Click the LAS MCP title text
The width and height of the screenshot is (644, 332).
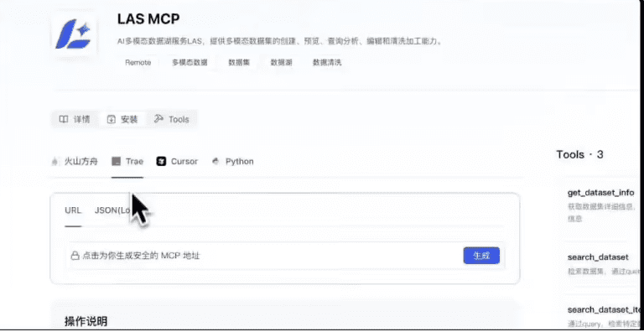tap(148, 19)
